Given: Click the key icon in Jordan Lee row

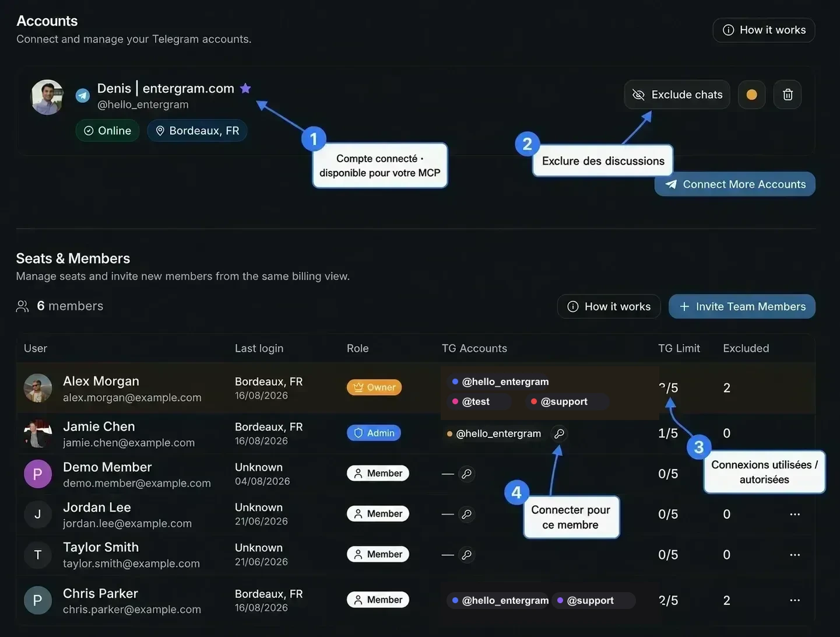Looking at the screenshot, I should pyautogui.click(x=466, y=514).
